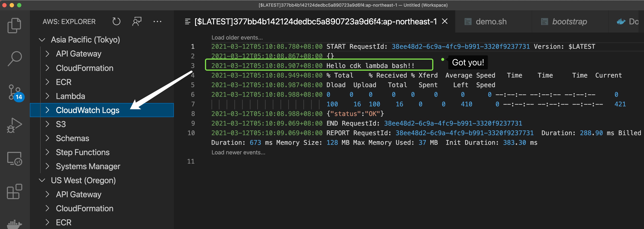Open the Extensions view icon
644x229 pixels.
coord(14,192)
